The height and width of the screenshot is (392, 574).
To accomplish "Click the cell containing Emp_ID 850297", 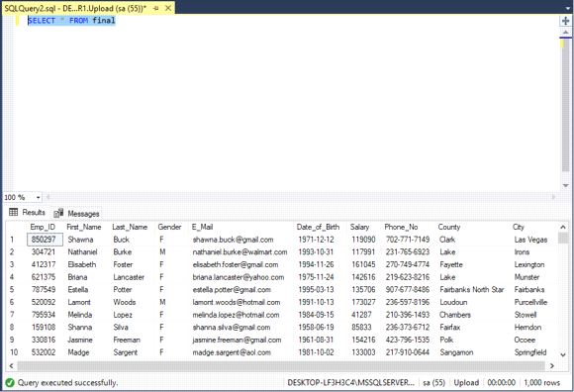I will (x=45, y=240).
